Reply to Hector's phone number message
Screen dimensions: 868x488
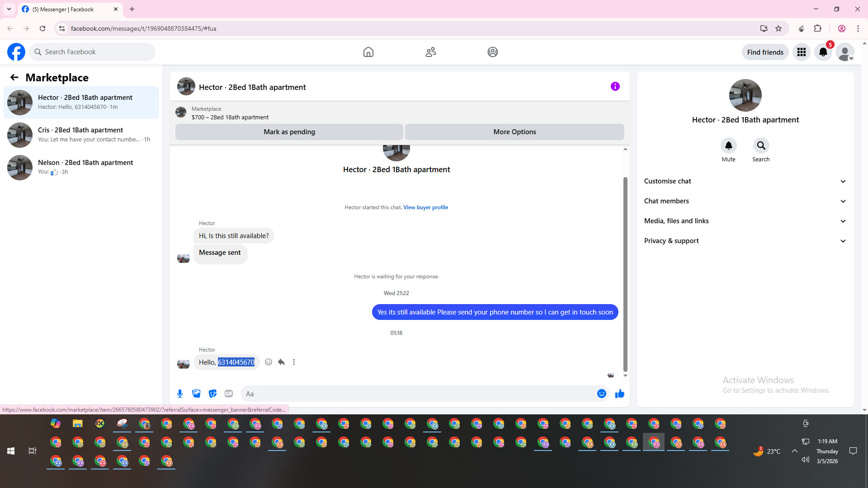pos(281,362)
